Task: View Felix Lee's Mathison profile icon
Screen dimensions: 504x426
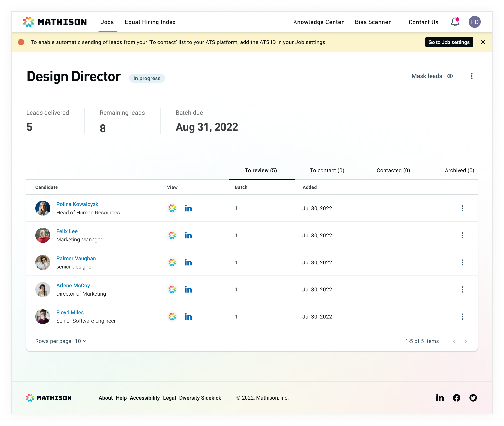Action: [172, 236]
